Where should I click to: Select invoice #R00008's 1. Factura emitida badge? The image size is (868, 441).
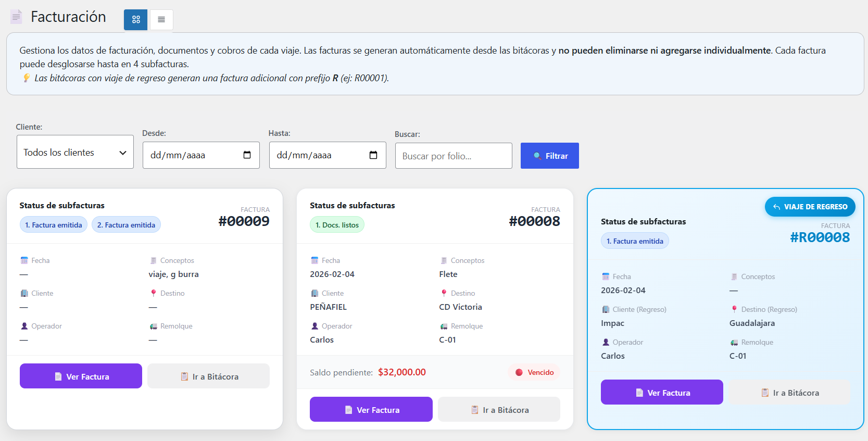click(x=635, y=241)
